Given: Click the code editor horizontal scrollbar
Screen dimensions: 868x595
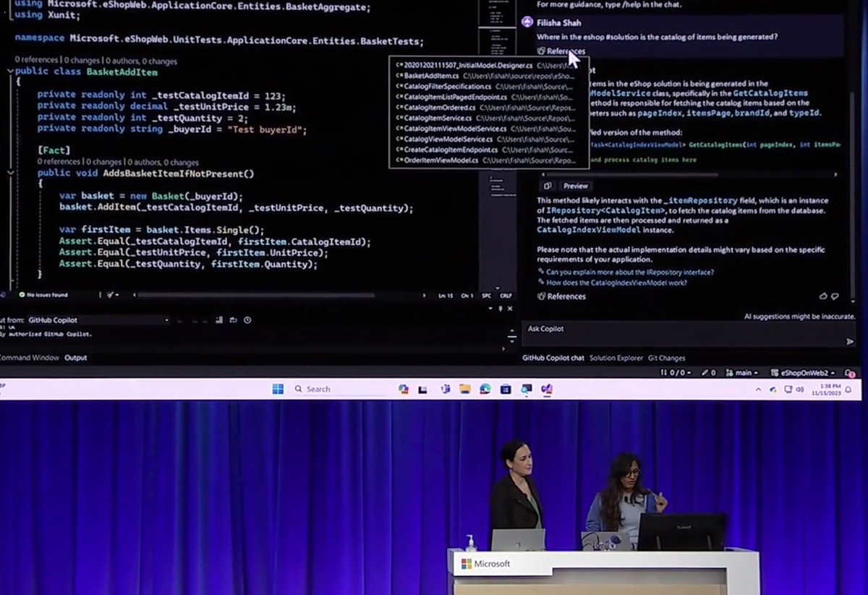Looking at the screenshot, I should click(x=256, y=295).
